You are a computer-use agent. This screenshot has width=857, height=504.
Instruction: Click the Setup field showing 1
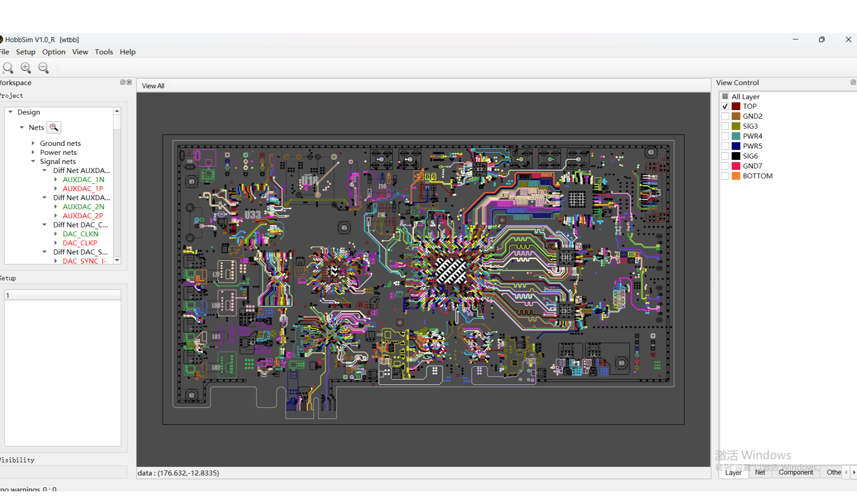pos(63,295)
